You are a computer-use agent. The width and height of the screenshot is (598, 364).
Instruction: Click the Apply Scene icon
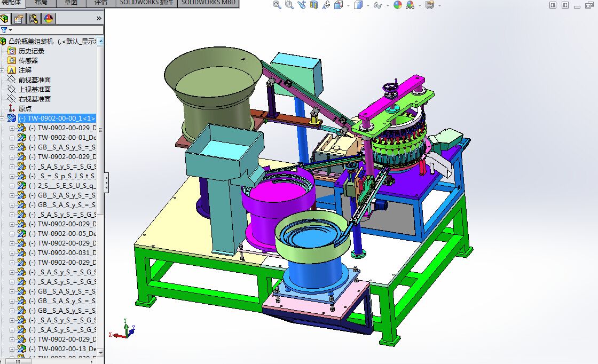[x=410, y=5]
